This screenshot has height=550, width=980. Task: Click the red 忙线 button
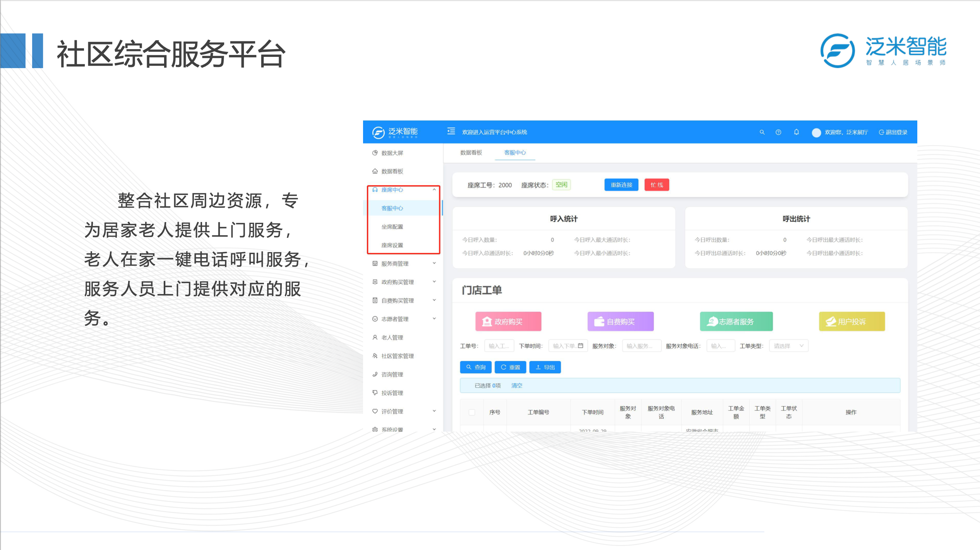(x=657, y=185)
